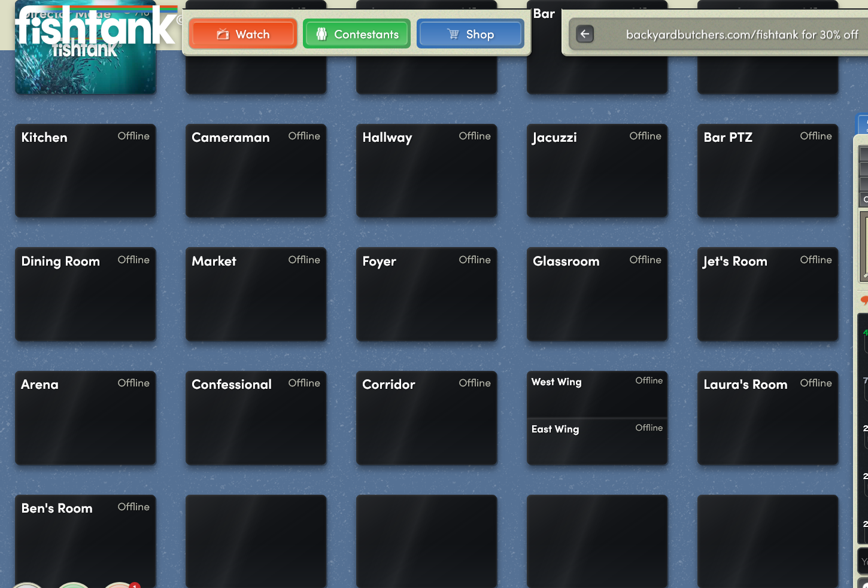Switch to the Bar PTZ camera
Image resolution: width=868 pixels, height=588 pixels.
click(x=768, y=170)
